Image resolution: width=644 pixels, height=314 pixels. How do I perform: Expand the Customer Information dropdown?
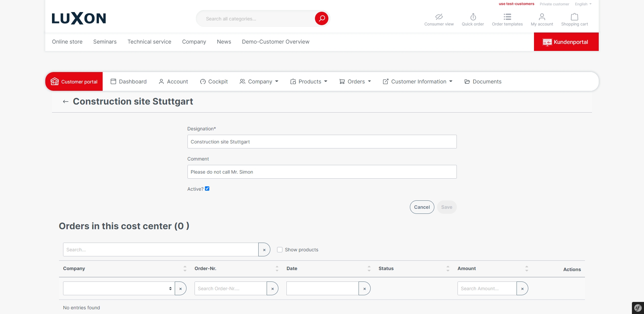[418, 81]
